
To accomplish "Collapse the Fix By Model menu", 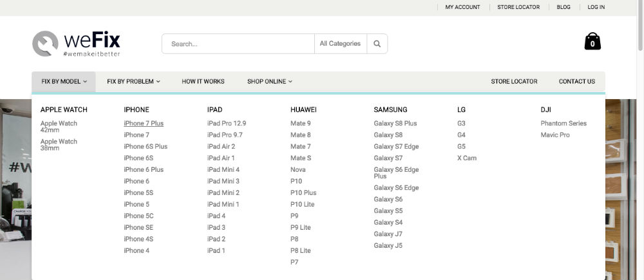I will (x=64, y=82).
